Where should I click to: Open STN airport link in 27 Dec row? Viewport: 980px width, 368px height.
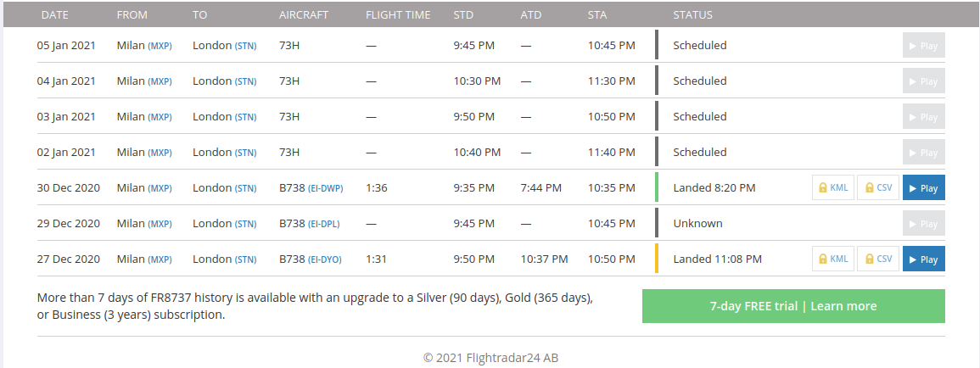[x=245, y=259]
